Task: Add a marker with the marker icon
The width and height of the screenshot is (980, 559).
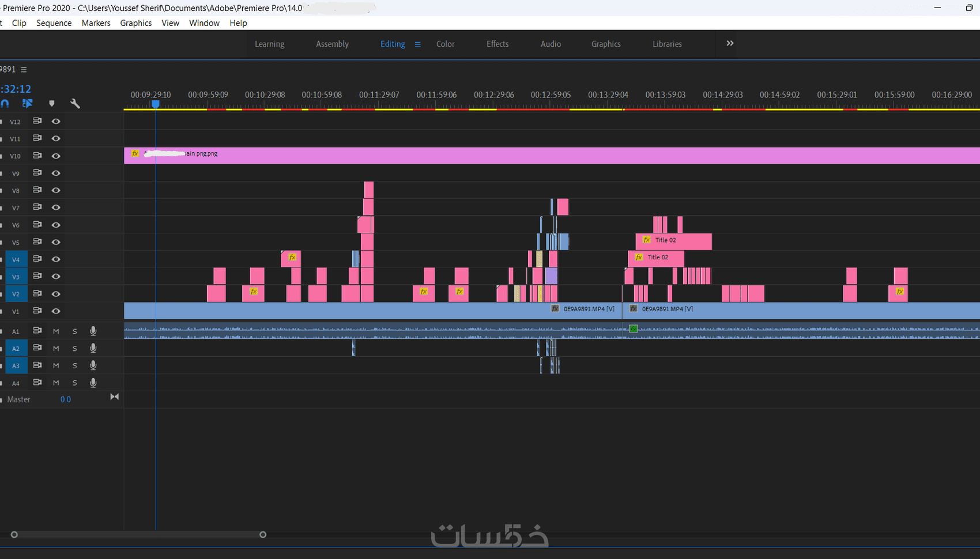Action: (52, 104)
